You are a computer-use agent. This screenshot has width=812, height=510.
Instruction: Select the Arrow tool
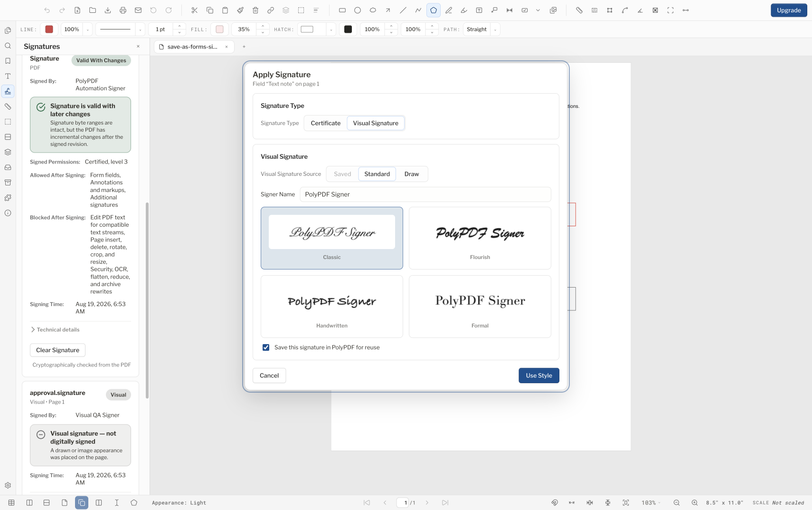(388, 10)
